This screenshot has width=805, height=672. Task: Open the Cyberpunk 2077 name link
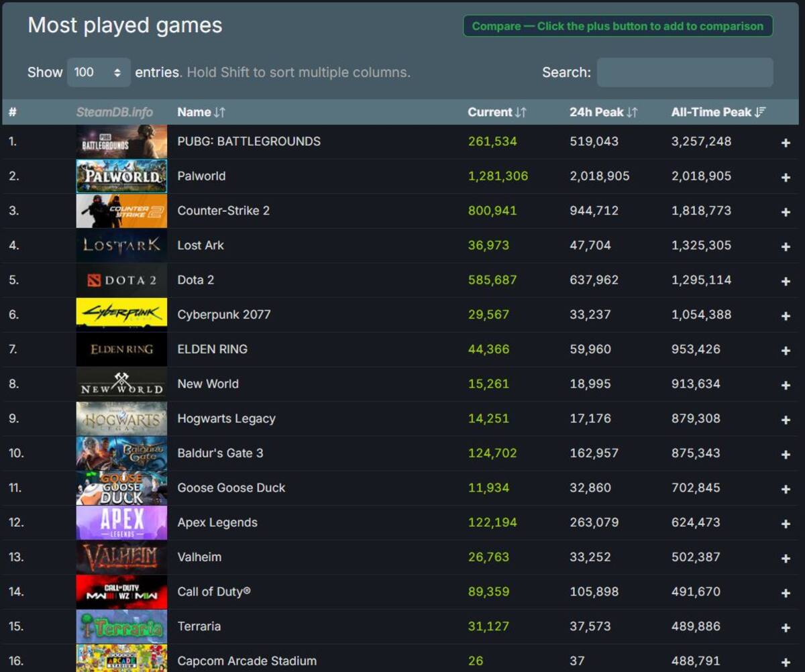tap(224, 315)
